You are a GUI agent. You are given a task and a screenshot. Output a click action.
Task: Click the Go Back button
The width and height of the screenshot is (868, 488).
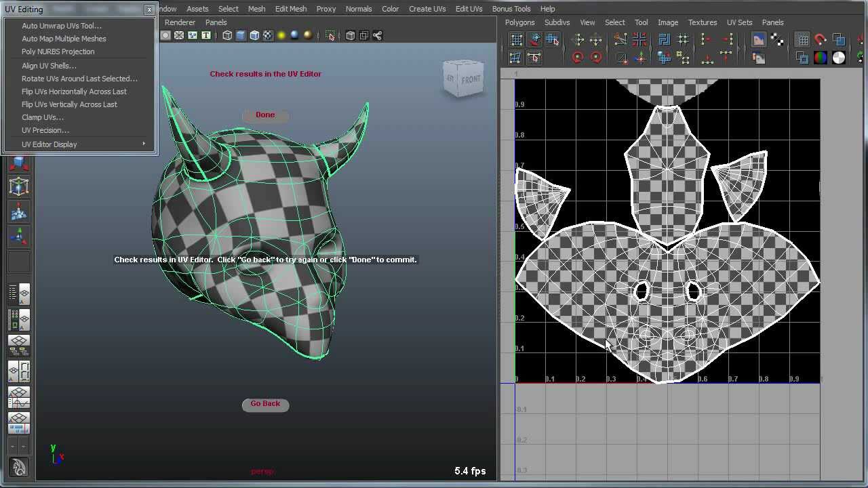[265, 404]
